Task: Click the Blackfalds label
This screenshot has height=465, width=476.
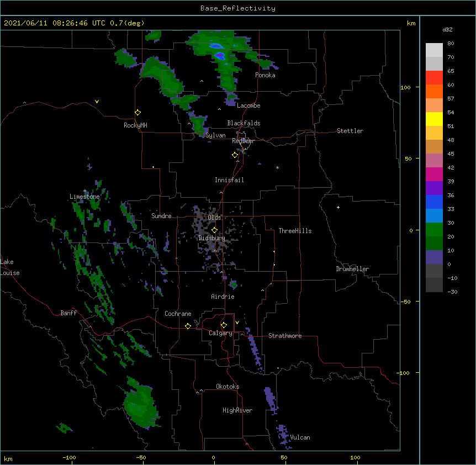Action: click(x=244, y=123)
